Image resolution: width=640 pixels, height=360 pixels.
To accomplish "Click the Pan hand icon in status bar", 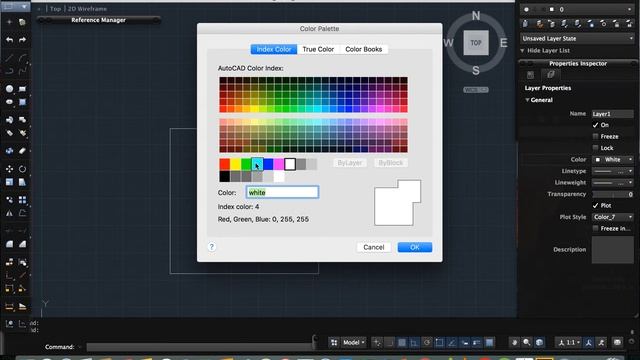I will coord(514,342).
